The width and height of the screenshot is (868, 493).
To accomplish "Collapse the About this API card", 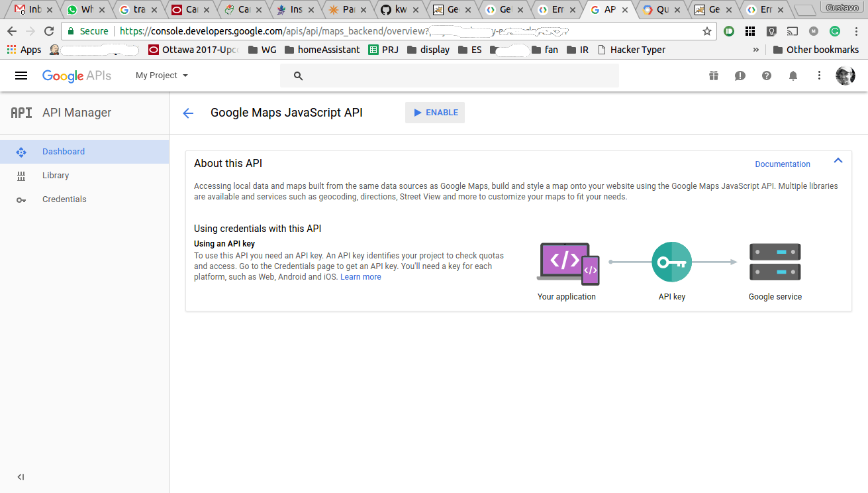I will pos(838,161).
